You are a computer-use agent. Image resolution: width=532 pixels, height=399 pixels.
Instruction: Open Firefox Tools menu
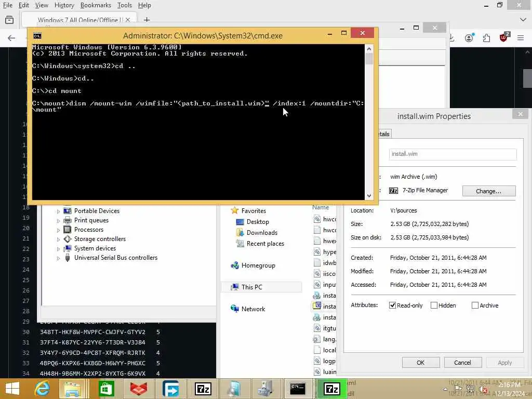(x=125, y=5)
